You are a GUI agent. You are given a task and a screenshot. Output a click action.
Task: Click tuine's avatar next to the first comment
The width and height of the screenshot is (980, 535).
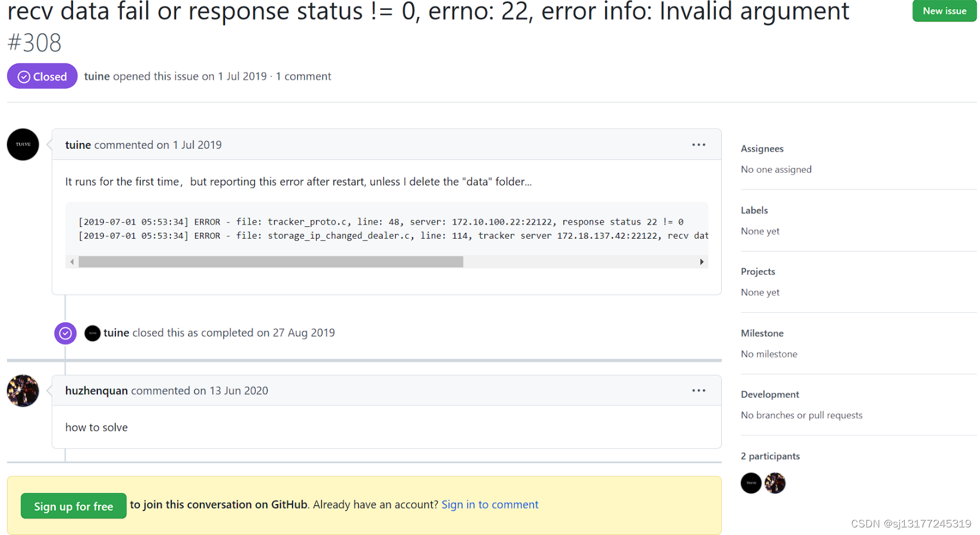pyautogui.click(x=22, y=144)
